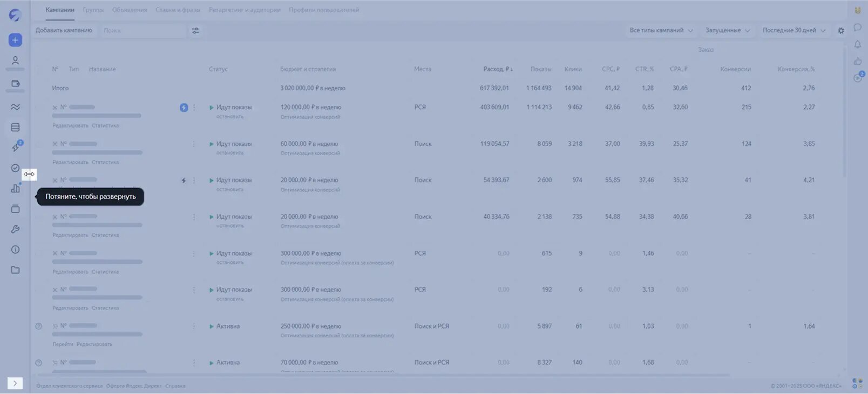The width and height of the screenshot is (868, 394).
Task: Click blue lightning icon in 120 000,00 row
Action: click(x=184, y=108)
